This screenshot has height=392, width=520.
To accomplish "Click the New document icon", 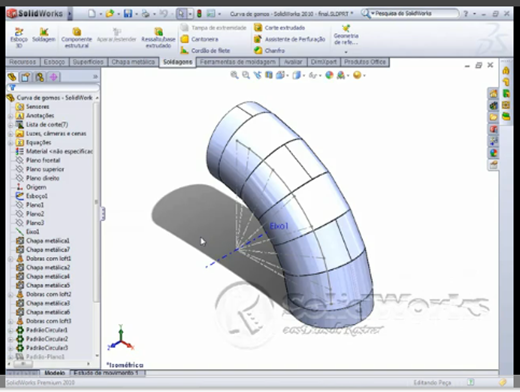I will (x=92, y=14).
